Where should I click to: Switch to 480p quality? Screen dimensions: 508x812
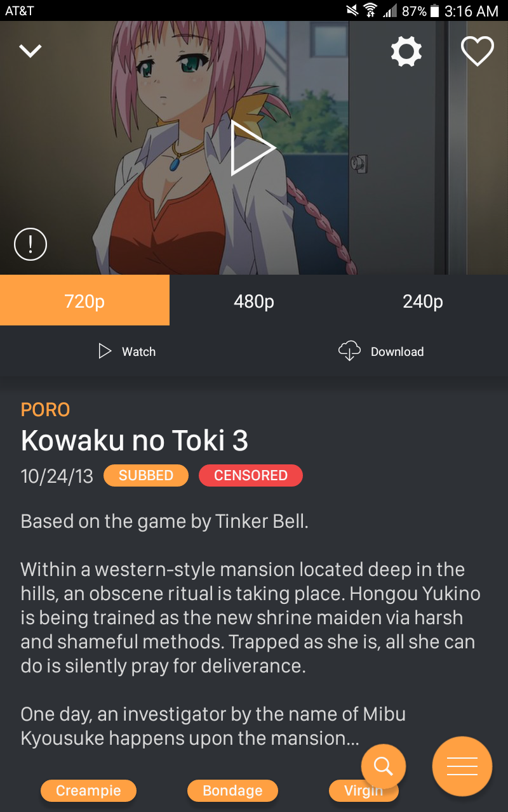(x=254, y=301)
